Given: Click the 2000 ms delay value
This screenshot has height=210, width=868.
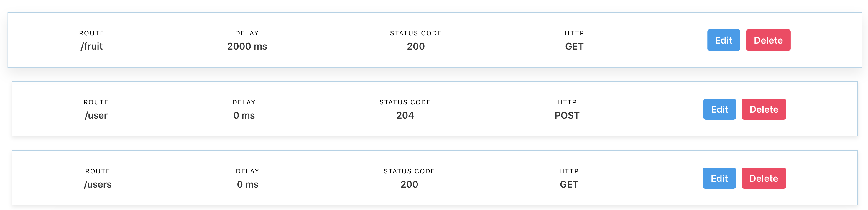Looking at the screenshot, I should click(x=247, y=46).
